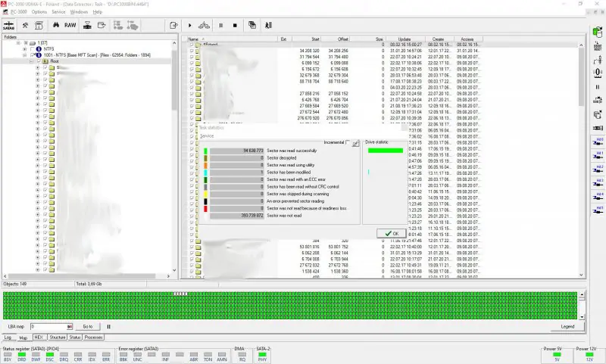Click the binoculars search icon
Image resolution: width=606 pixels, height=364 pixels.
point(56,25)
